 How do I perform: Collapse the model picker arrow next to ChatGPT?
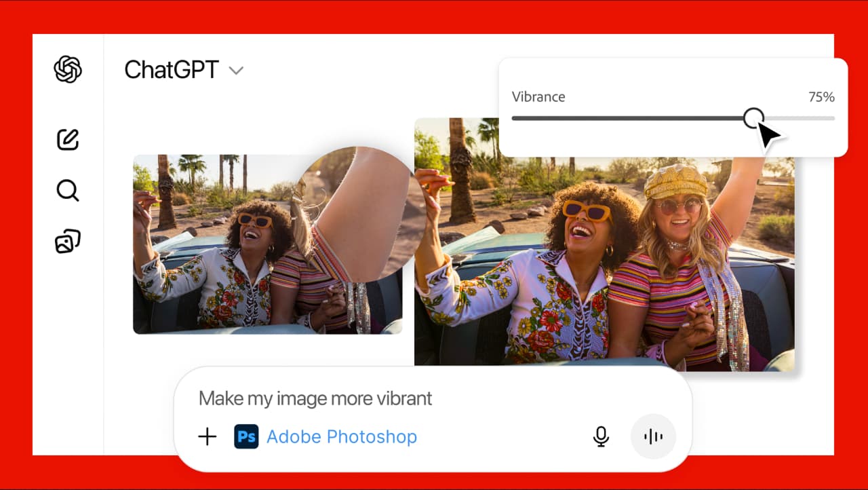(x=235, y=70)
